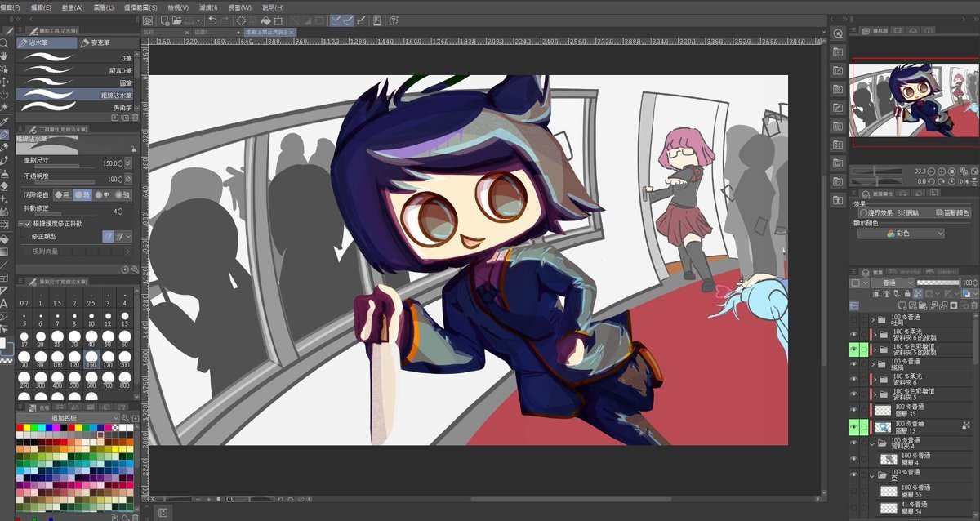Select the eyedropper tool

coord(5,120)
